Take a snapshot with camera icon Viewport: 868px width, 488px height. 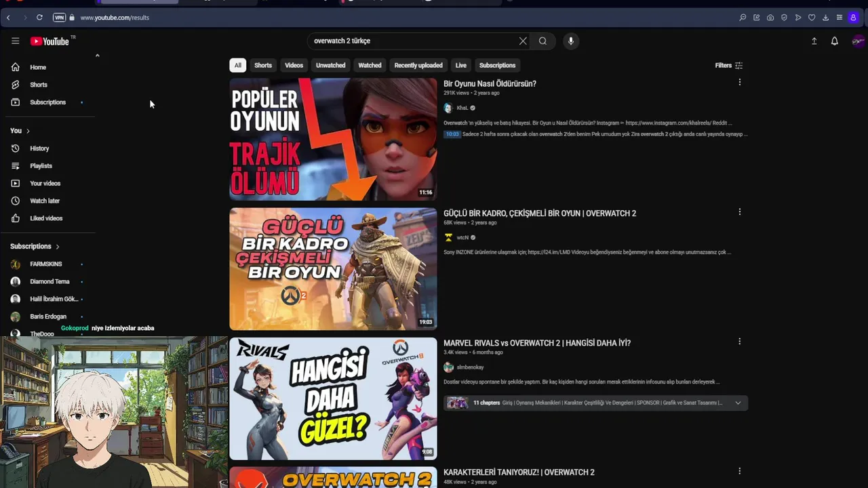[770, 18]
